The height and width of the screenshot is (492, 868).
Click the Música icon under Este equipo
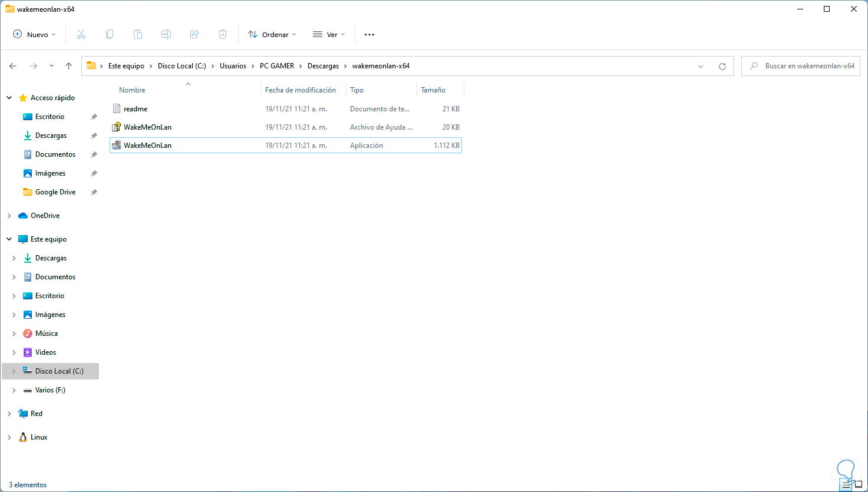coord(28,333)
